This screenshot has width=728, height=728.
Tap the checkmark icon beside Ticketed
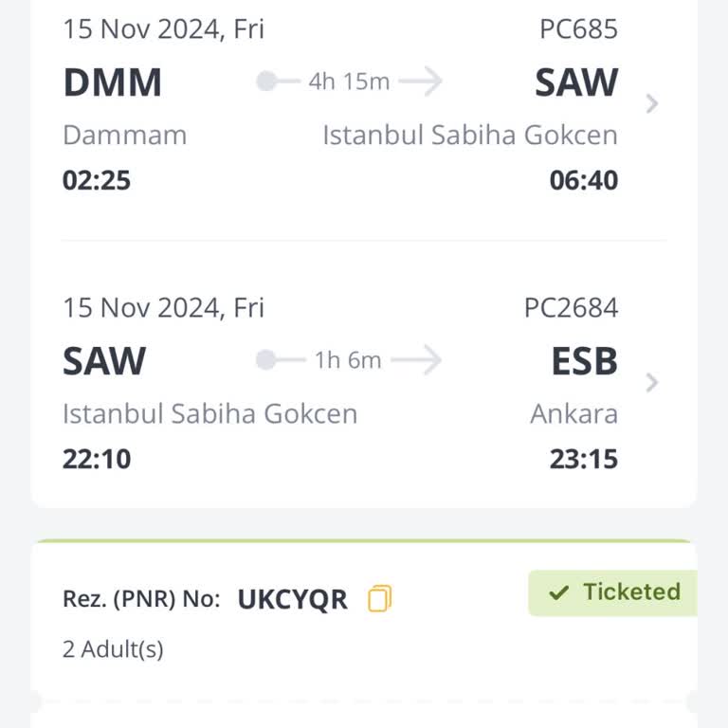click(559, 593)
